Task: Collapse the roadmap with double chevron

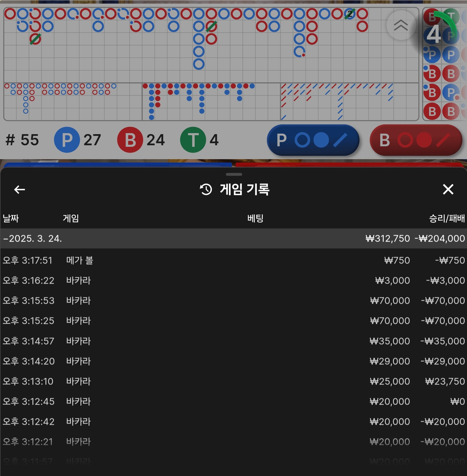Action: coord(401,25)
